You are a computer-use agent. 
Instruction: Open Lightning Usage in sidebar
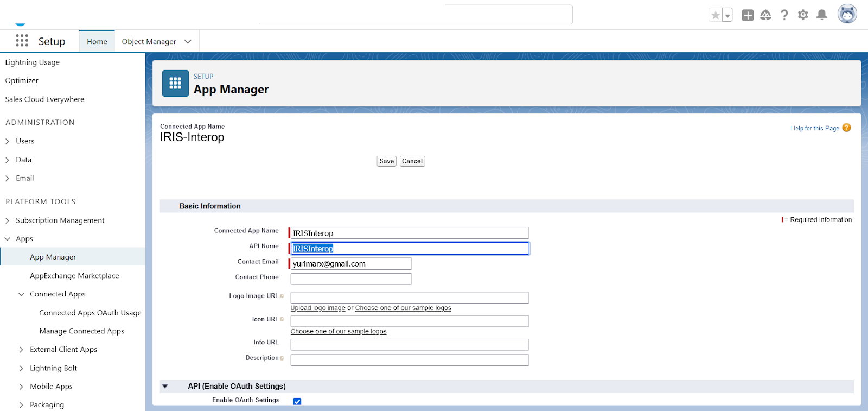click(33, 62)
